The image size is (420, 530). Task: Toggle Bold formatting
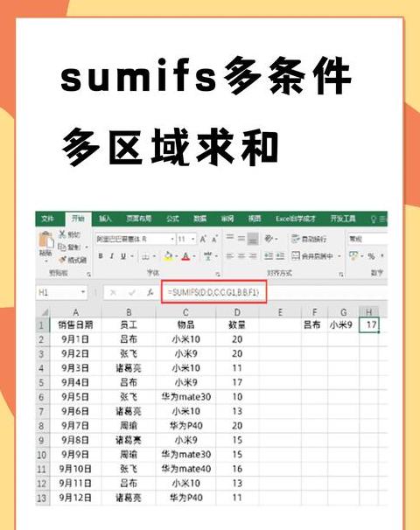tap(101, 256)
